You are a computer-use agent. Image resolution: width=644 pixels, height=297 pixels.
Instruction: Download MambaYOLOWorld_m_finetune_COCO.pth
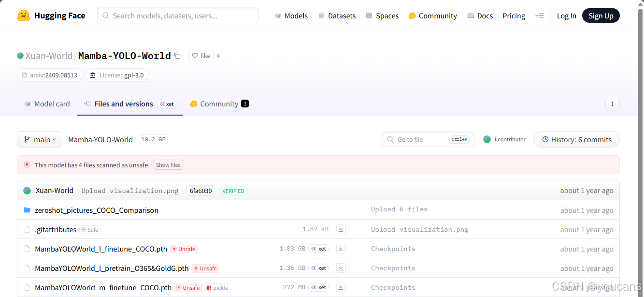click(341, 287)
